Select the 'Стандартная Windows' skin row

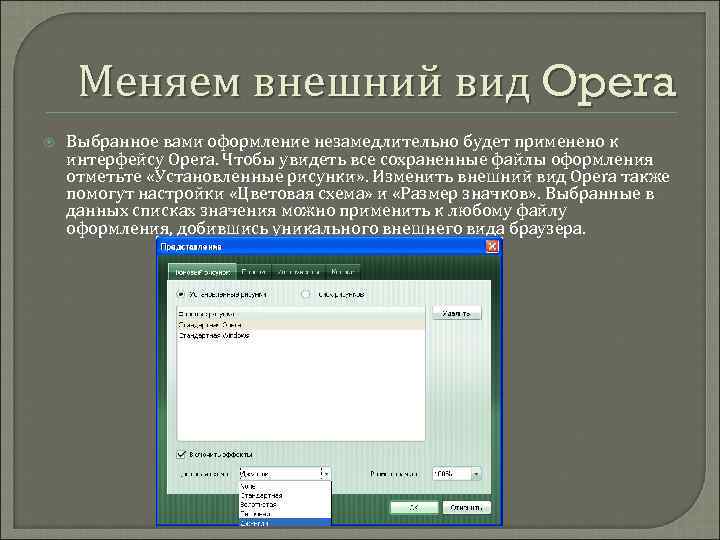(301, 335)
